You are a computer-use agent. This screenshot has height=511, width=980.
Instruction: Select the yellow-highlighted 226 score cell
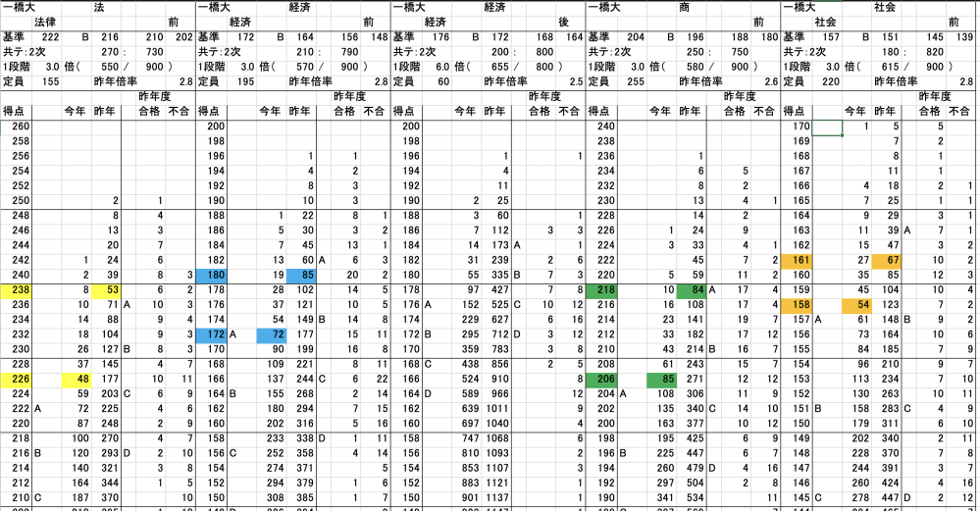tap(16, 380)
